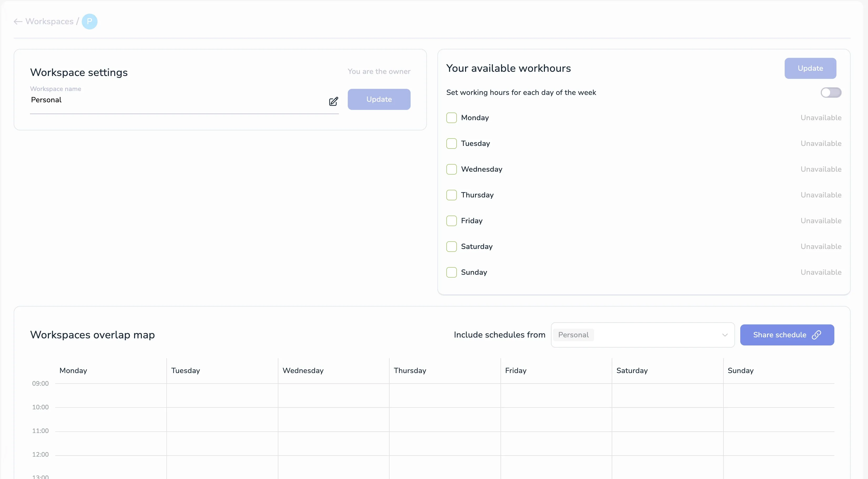Click Tuesday column header in overlap map
Screen dimensions: 868x479
pyautogui.click(x=185, y=370)
